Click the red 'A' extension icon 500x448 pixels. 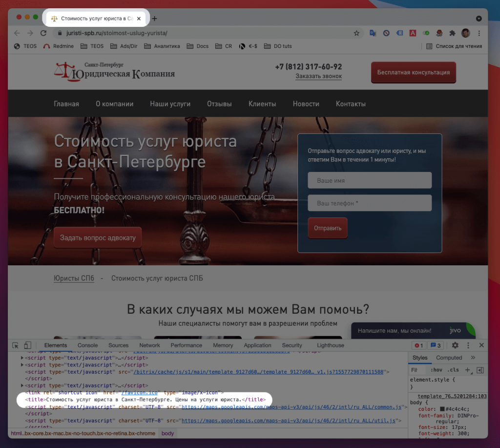click(413, 33)
